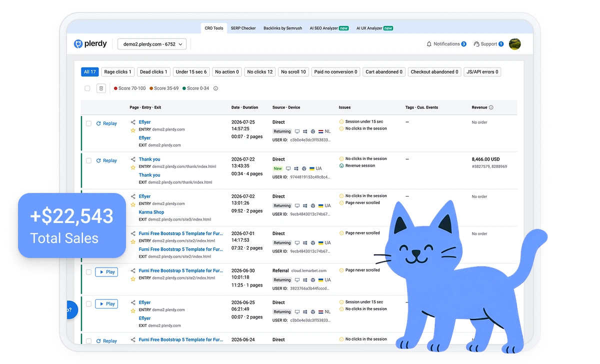The width and height of the screenshot is (600, 364).
Task: Play the 2026-06-30 referral session
Action: click(106, 272)
